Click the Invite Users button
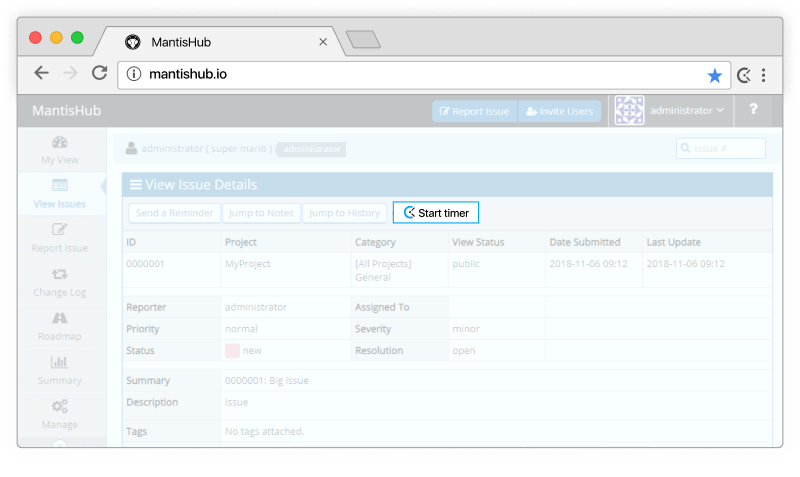Screen dimensions: 800x477 point(560,111)
